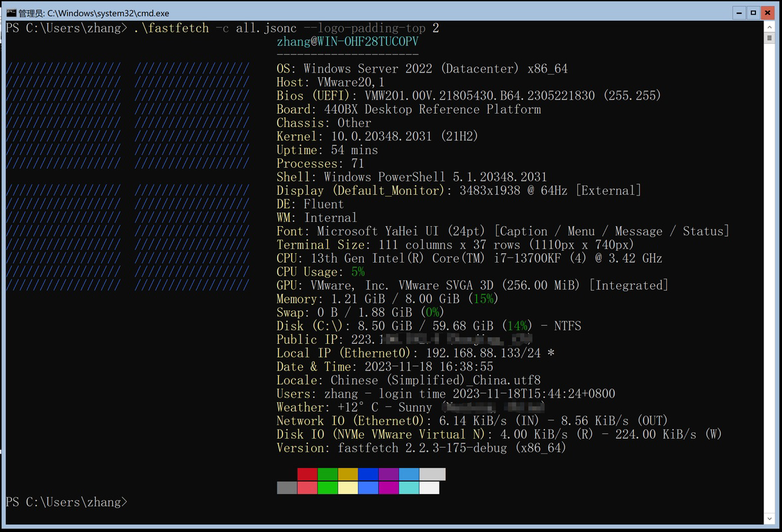Screen dimensions: 782x532
Task: Click the cyan block in the bottom row
Action: (409, 487)
